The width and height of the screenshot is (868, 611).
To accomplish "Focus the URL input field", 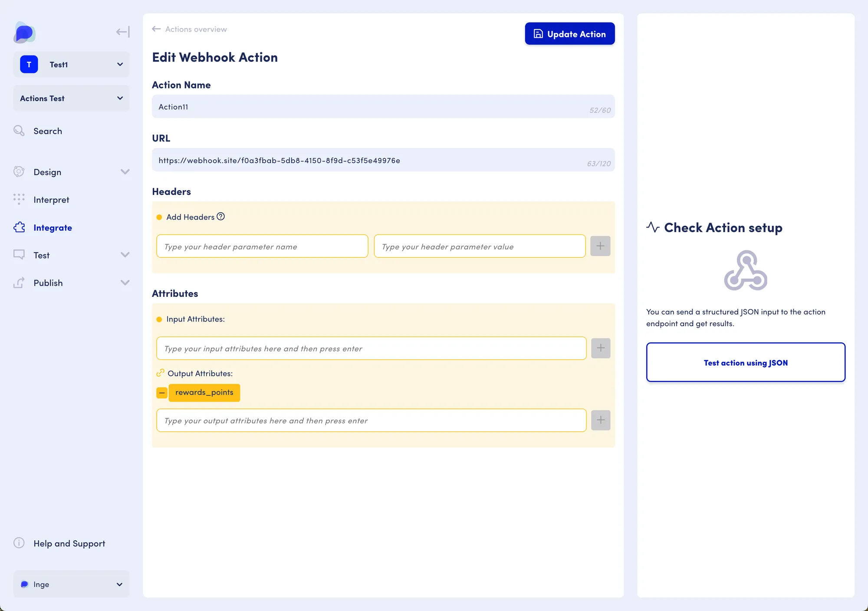I will (383, 160).
